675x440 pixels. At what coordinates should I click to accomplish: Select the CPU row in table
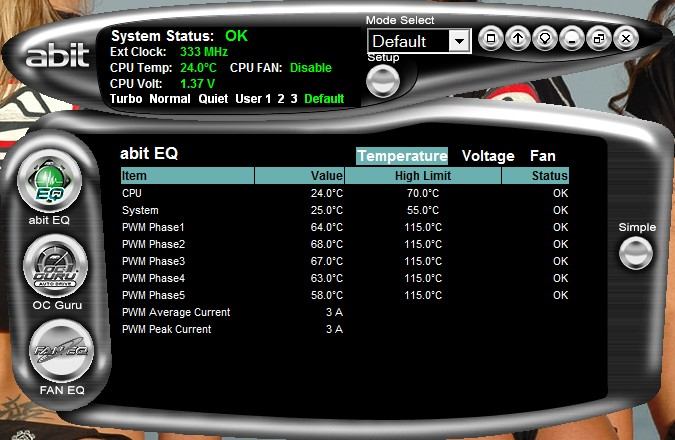pos(345,193)
